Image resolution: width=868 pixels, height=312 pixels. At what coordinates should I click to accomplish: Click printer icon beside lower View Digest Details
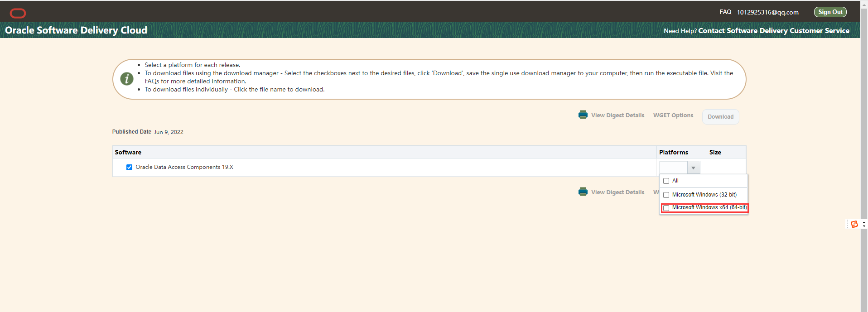[583, 192]
